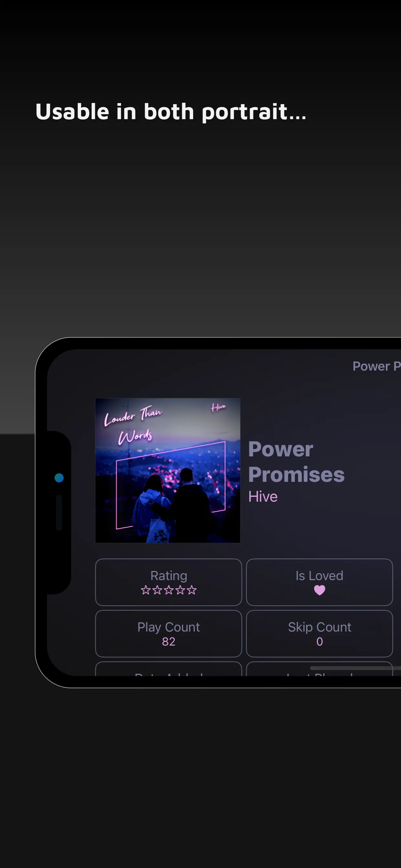
Task: Select the Skip Count value 0
Action: coord(319,642)
